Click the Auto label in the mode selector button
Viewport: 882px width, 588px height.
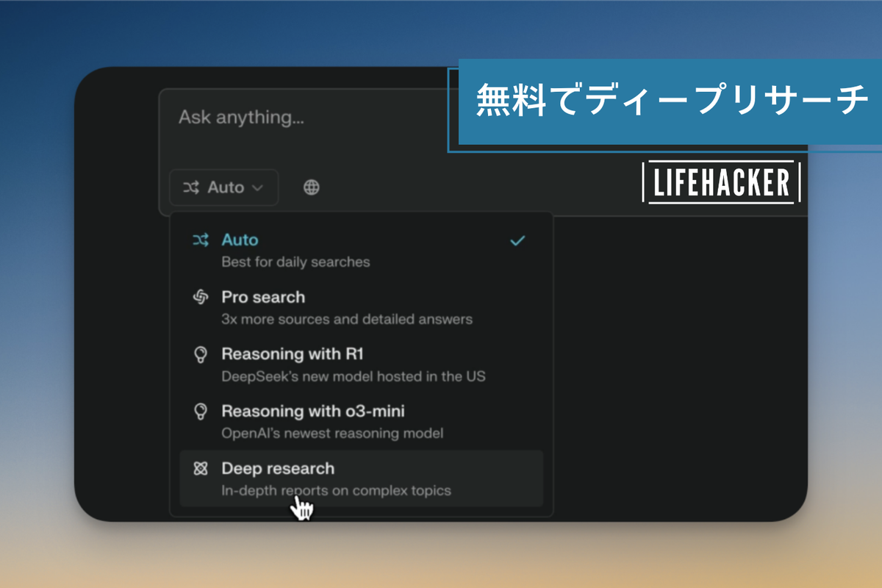point(225,187)
